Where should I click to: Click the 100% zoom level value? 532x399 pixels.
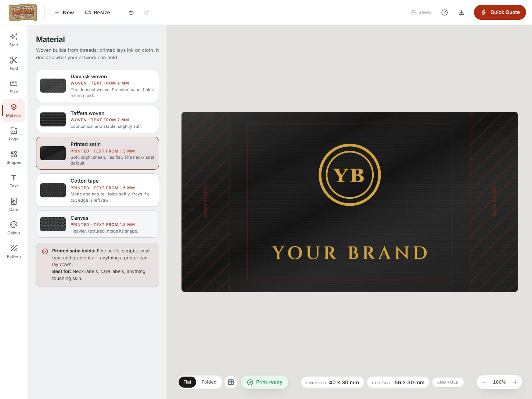coord(499,382)
